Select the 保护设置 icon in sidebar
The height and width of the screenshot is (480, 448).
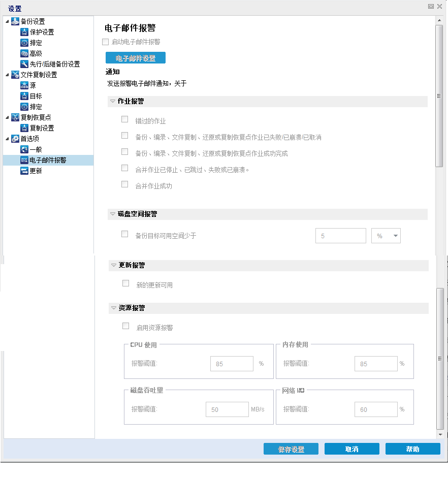(x=24, y=32)
